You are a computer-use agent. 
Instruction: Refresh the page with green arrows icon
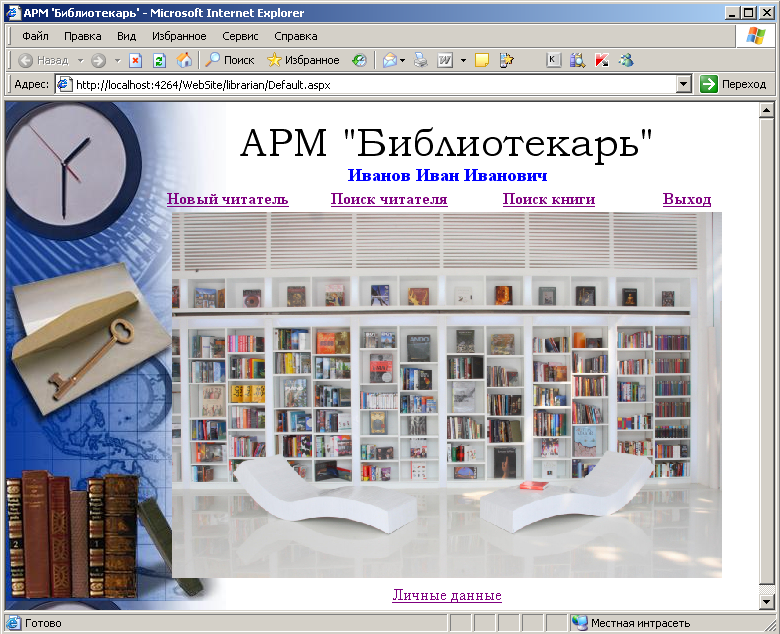pyautogui.click(x=159, y=61)
